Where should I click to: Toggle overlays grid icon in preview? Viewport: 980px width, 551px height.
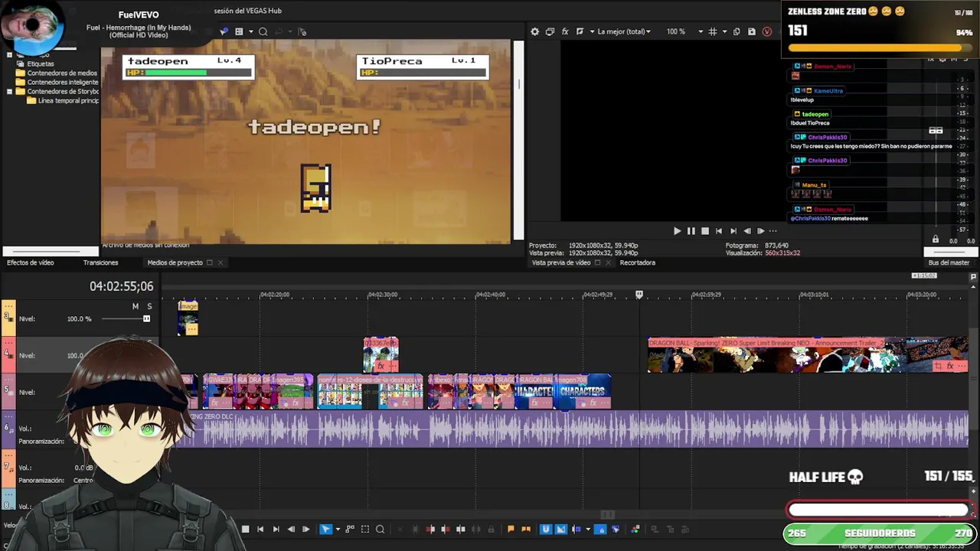[713, 31]
